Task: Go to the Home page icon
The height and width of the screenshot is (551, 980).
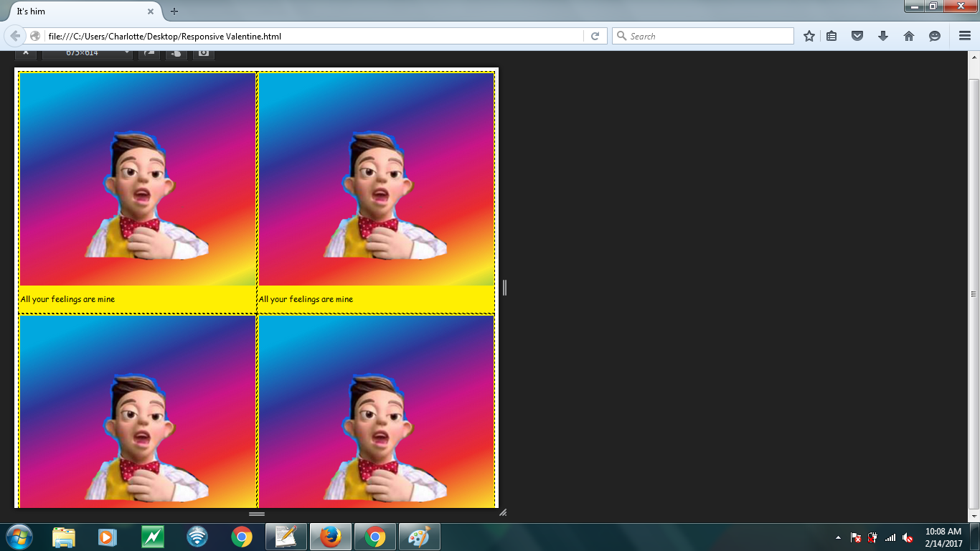Action: (909, 36)
